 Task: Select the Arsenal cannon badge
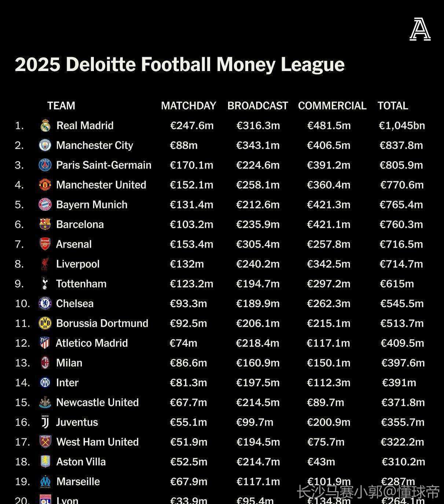tap(45, 244)
